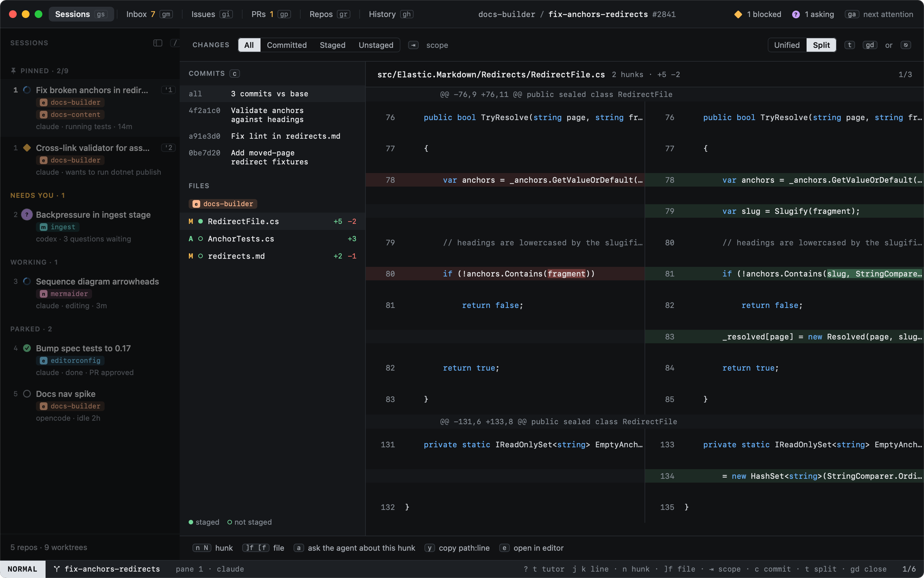
Task: Click the purple question icon next to '1 asking'
Action: 796,14
